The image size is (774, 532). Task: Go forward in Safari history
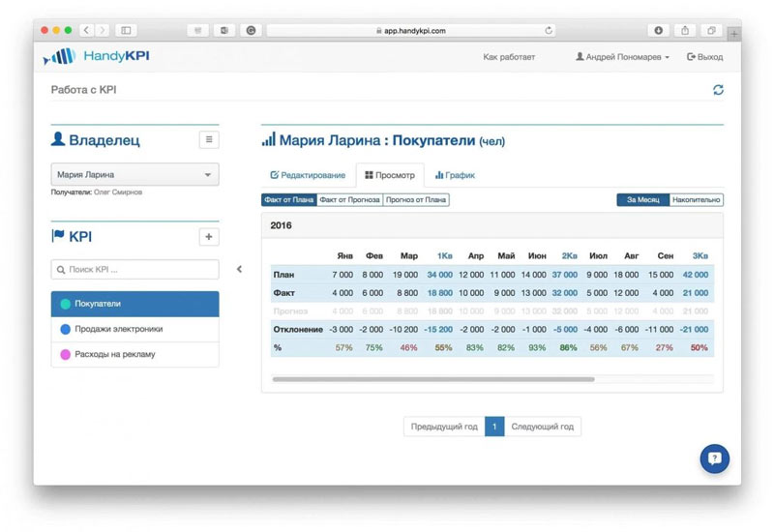click(x=103, y=30)
